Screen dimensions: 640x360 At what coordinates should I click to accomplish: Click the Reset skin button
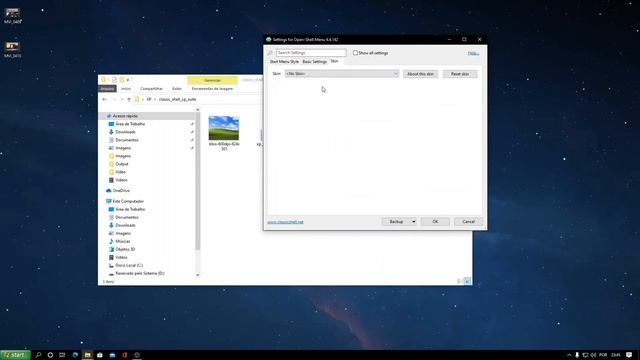[x=460, y=74]
